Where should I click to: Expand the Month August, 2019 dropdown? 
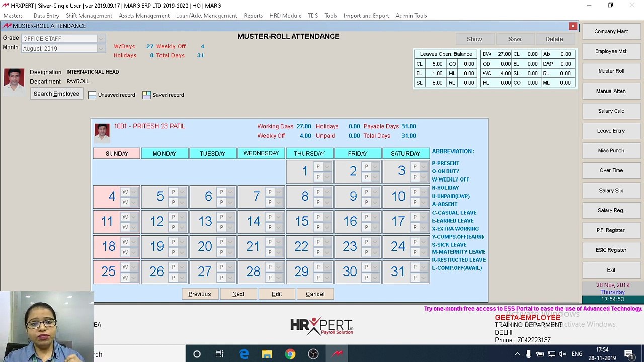[x=101, y=49]
